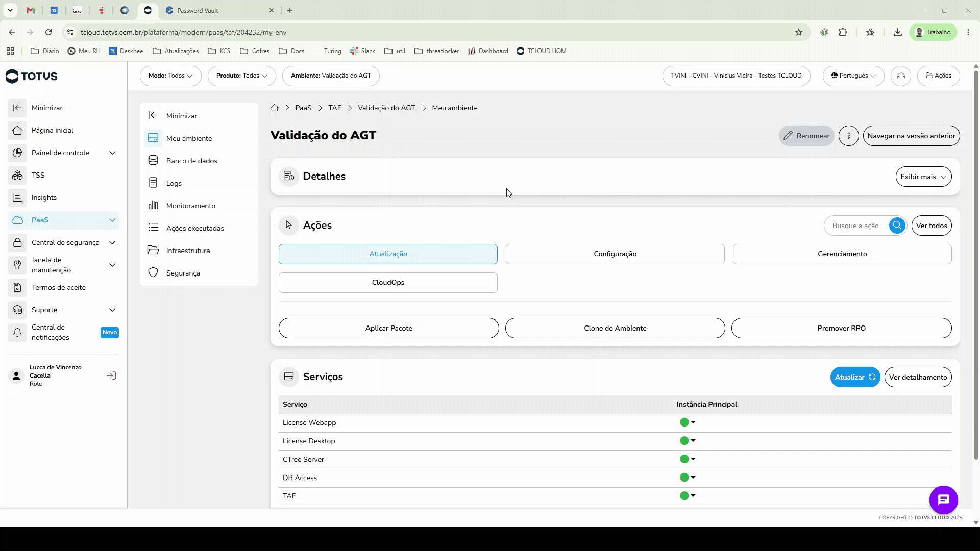Image resolution: width=980 pixels, height=551 pixels.
Task: Open TAF service status dropdown
Action: (x=688, y=496)
